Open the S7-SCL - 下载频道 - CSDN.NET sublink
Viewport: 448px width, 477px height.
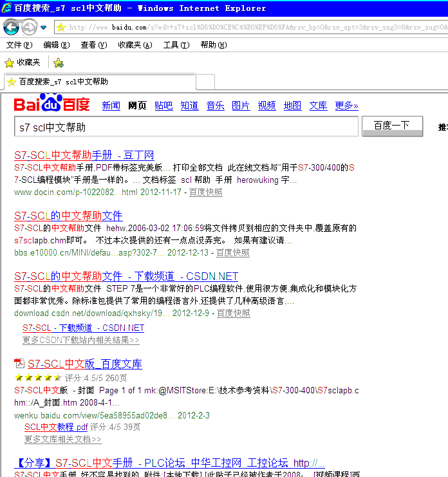coord(83,328)
